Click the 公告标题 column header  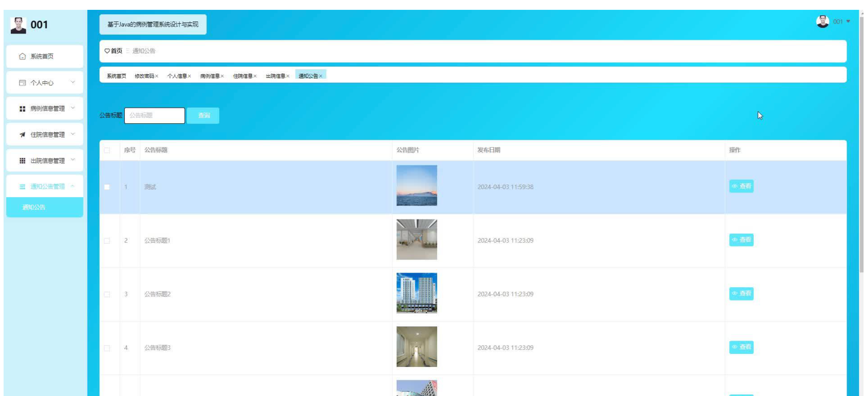[156, 150]
